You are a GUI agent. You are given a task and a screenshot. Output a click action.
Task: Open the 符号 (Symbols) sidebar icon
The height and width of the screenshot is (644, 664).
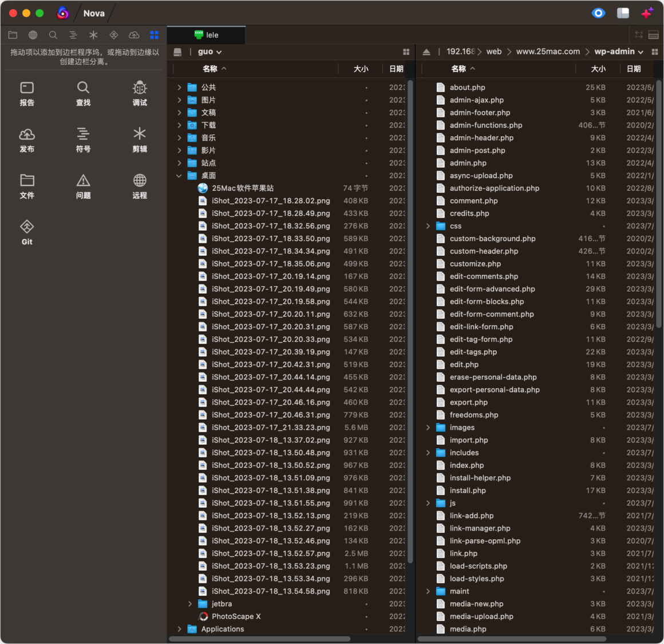coord(83,140)
